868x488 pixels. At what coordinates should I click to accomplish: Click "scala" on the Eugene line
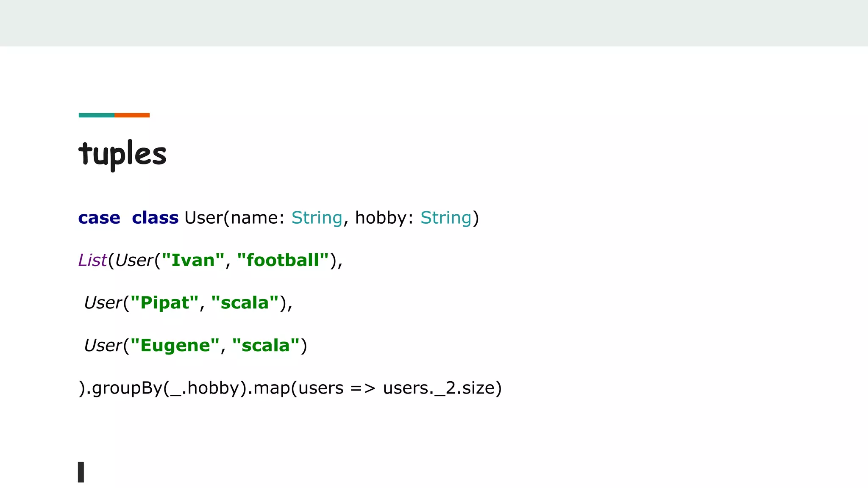pos(266,345)
